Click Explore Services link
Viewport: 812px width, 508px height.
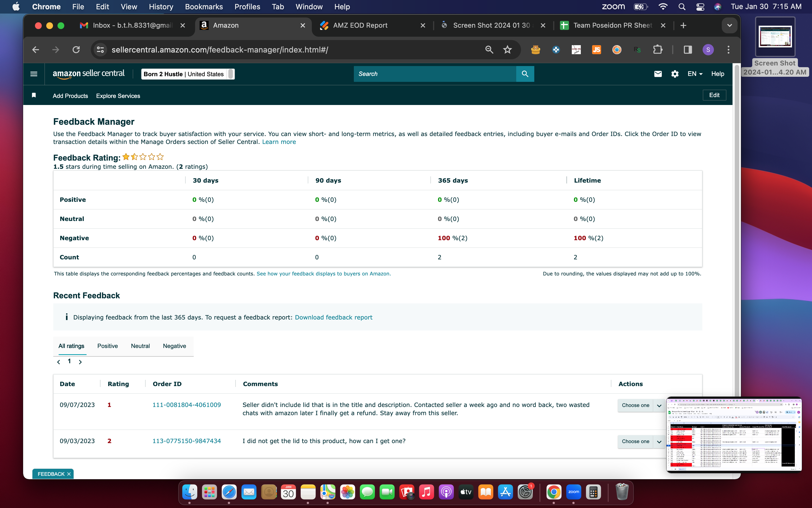click(118, 96)
